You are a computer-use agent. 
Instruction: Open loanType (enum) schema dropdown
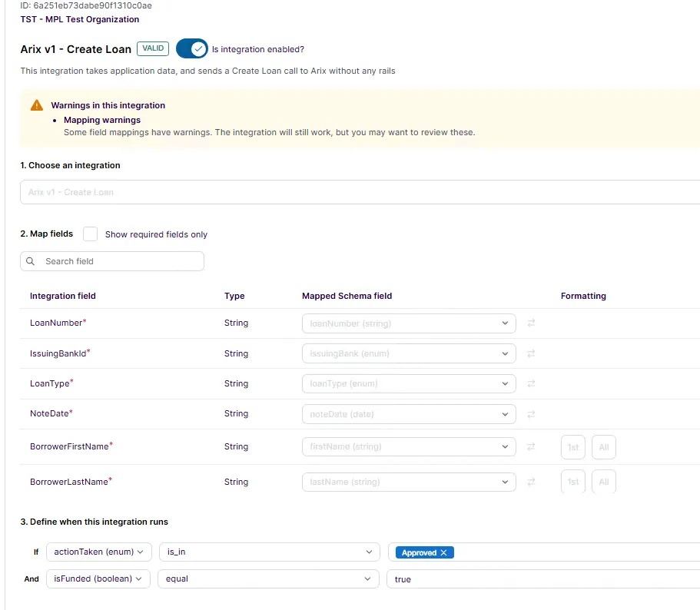click(409, 383)
